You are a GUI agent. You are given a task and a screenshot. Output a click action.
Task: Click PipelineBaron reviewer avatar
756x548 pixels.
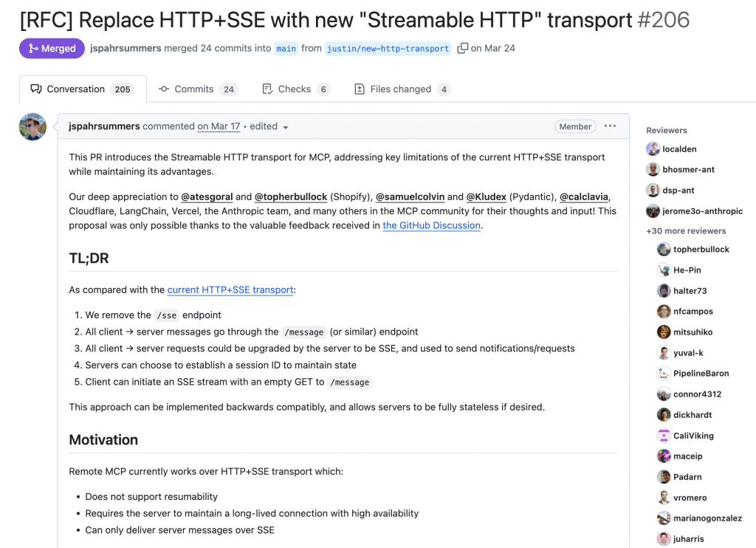[x=664, y=374]
